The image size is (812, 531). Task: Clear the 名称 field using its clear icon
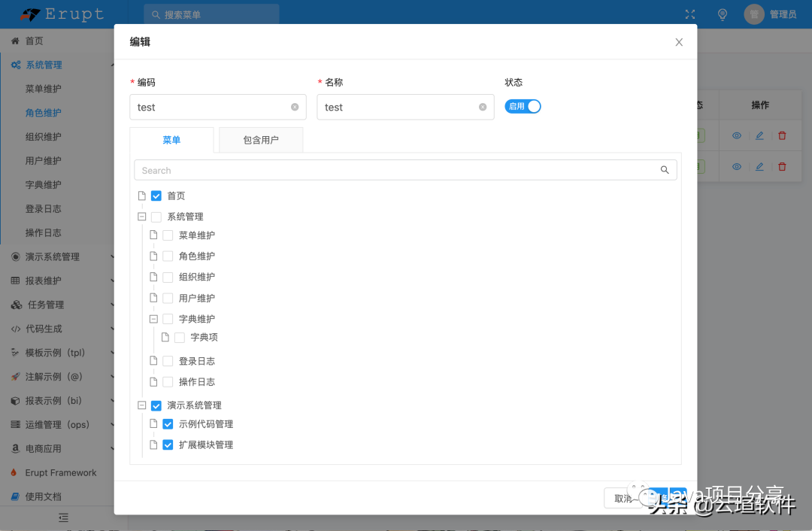(x=482, y=107)
